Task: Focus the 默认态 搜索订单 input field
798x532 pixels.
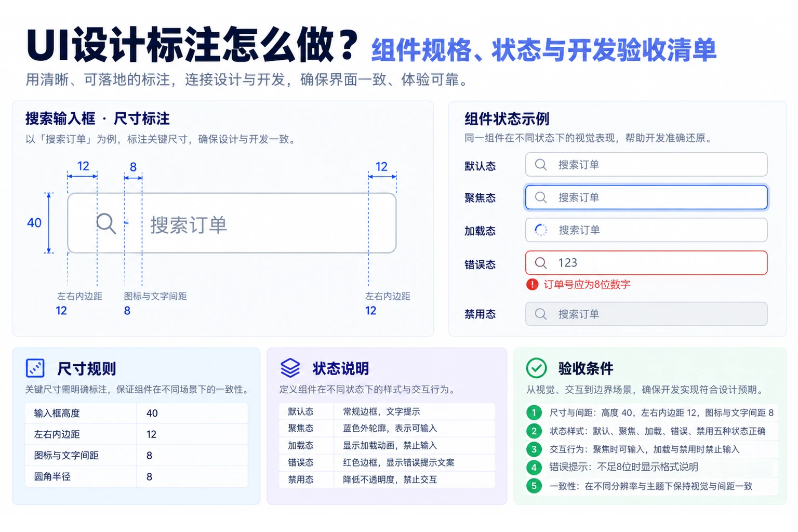Action: (x=646, y=165)
